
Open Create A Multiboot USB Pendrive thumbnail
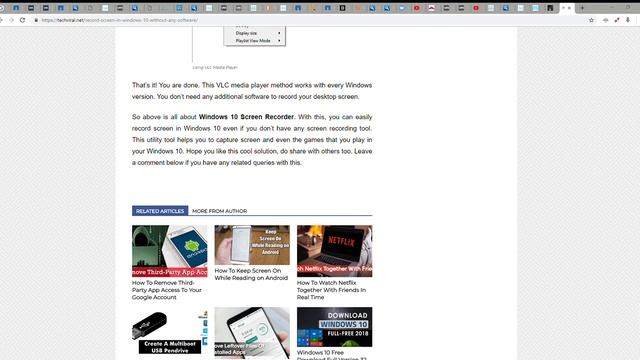tap(169, 332)
